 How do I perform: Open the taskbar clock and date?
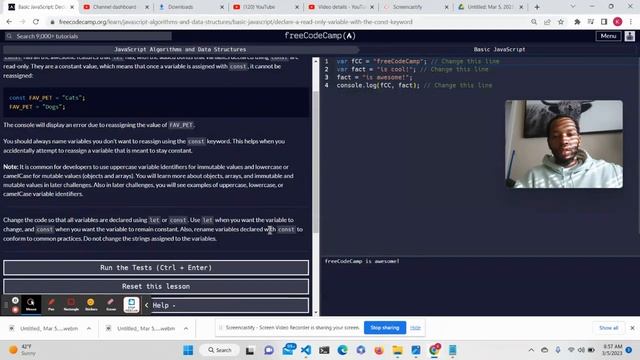coord(611,350)
